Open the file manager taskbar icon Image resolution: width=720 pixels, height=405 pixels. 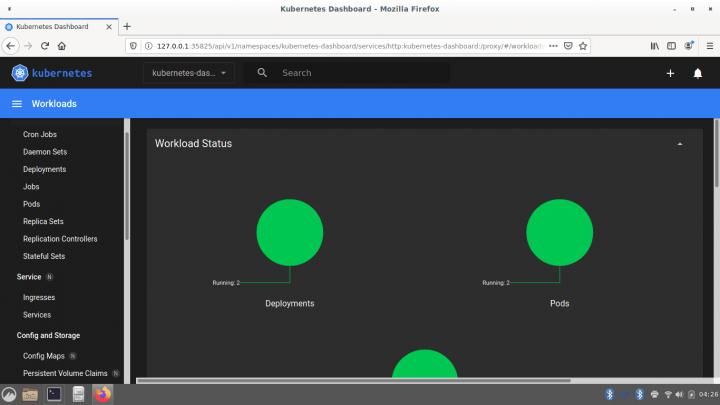(30, 394)
